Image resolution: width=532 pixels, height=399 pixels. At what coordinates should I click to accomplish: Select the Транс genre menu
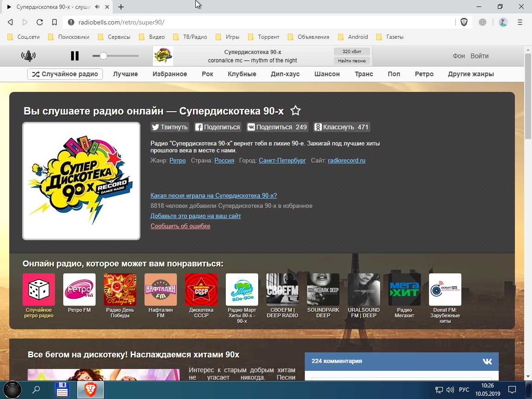tap(364, 74)
